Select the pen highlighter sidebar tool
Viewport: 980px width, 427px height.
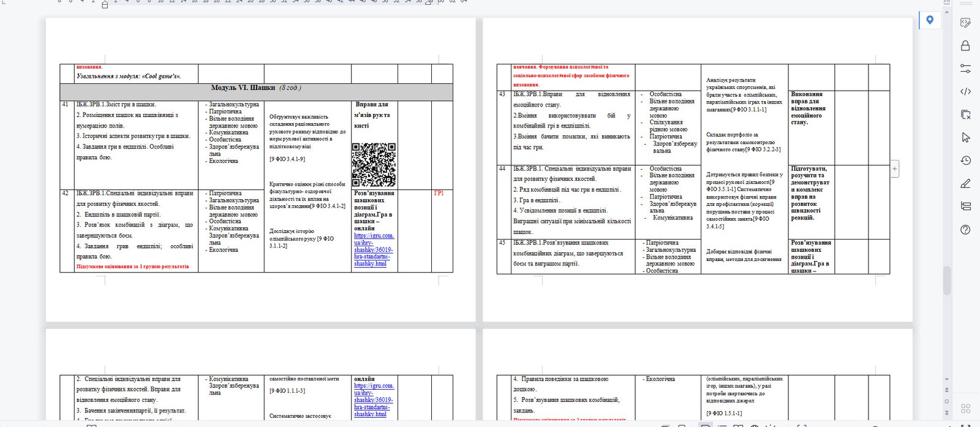coord(965,183)
